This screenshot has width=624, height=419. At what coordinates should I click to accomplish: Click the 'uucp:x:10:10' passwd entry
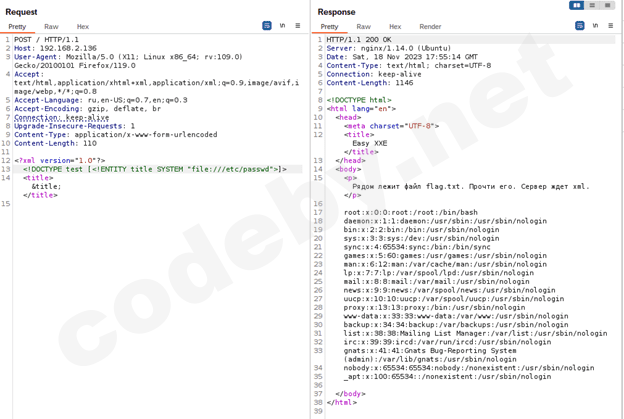coord(454,299)
